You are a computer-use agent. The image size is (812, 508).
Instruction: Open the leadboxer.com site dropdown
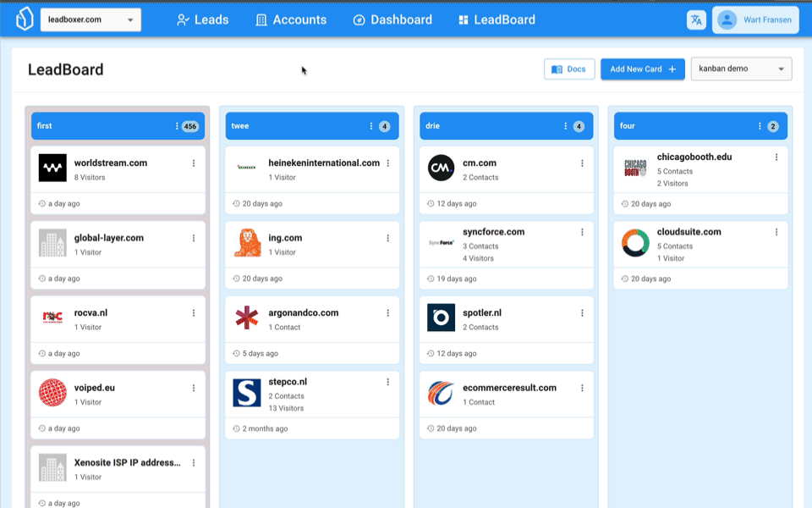pyautogui.click(x=91, y=19)
